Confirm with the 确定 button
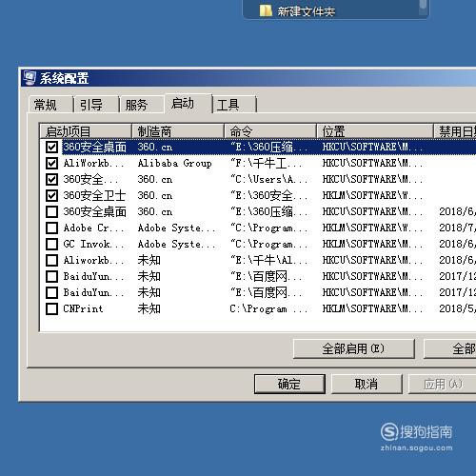The image size is (476, 476). pyautogui.click(x=289, y=384)
